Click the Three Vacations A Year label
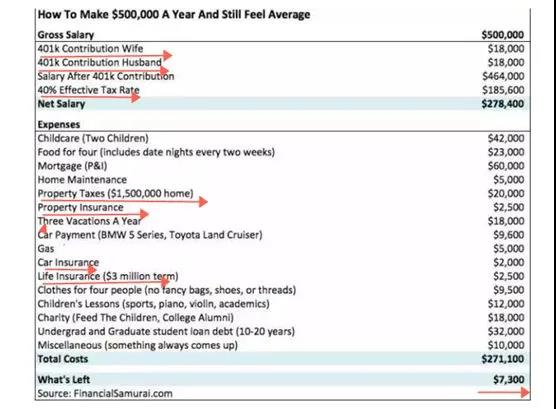Viewport: 556px width, 409px height. tap(89, 221)
